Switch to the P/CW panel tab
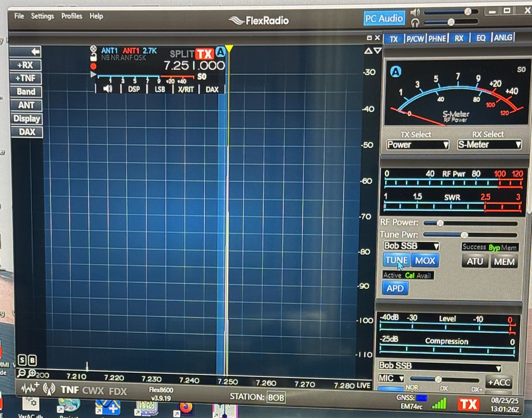This screenshot has height=418, width=532. pyautogui.click(x=415, y=39)
